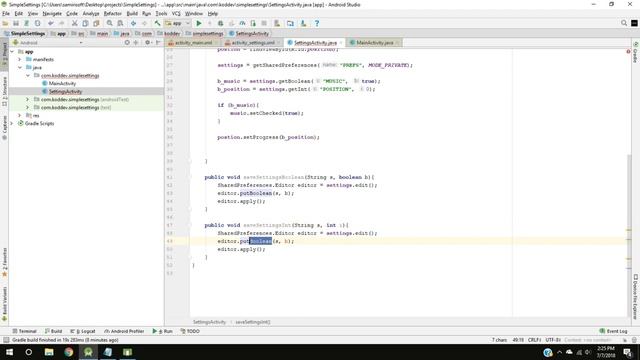
Task: Collapse the app module tree node
Action: point(12,52)
